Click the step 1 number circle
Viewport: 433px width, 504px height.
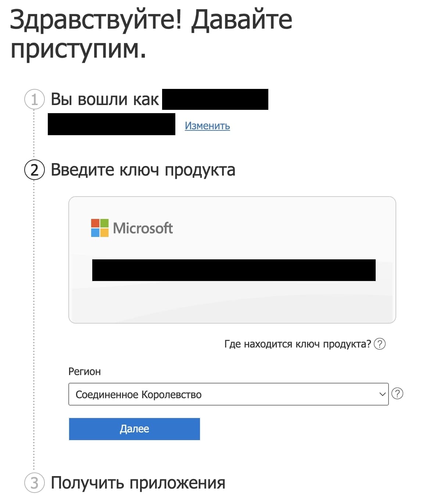pos(35,99)
